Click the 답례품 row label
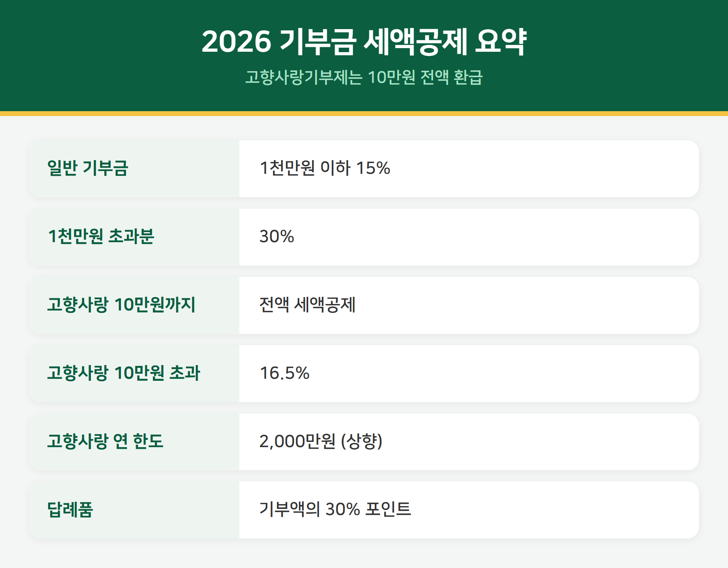The width and height of the screenshot is (728, 568). click(70, 509)
